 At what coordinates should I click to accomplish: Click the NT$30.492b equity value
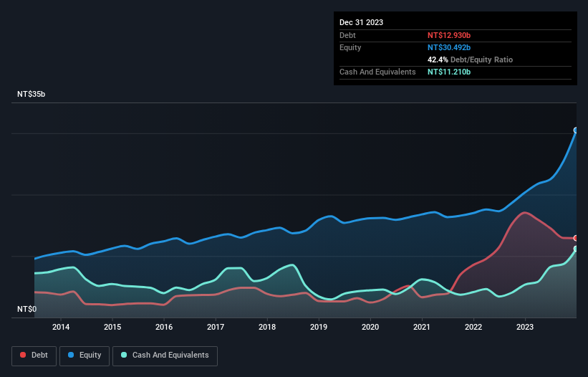[449, 47]
